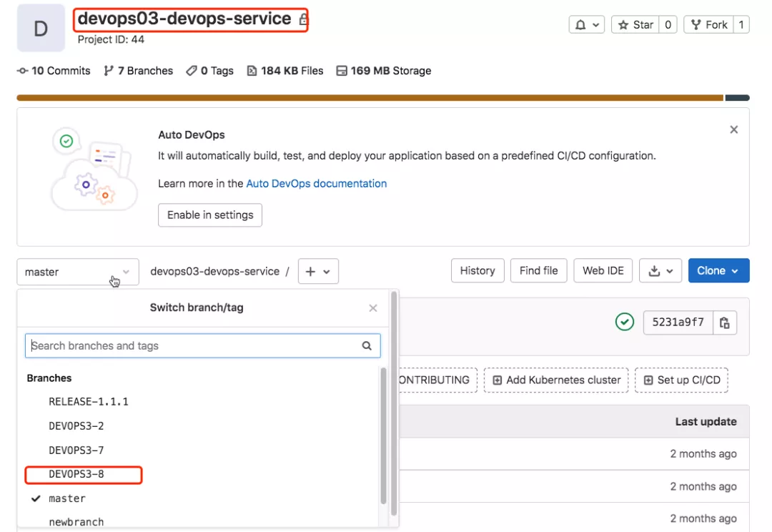Image resolution: width=772 pixels, height=532 pixels.
Task: Open 7 Branches link
Action: [x=139, y=71]
